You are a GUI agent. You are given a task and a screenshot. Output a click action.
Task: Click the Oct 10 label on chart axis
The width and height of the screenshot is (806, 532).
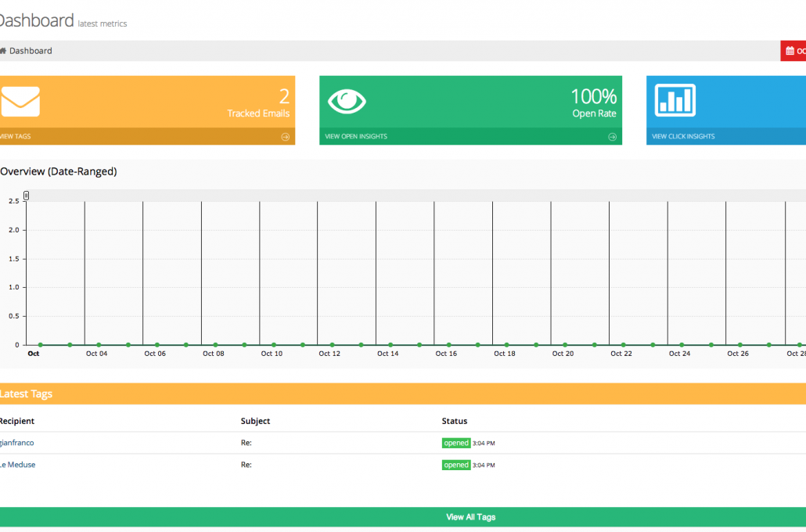coord(272,354)
